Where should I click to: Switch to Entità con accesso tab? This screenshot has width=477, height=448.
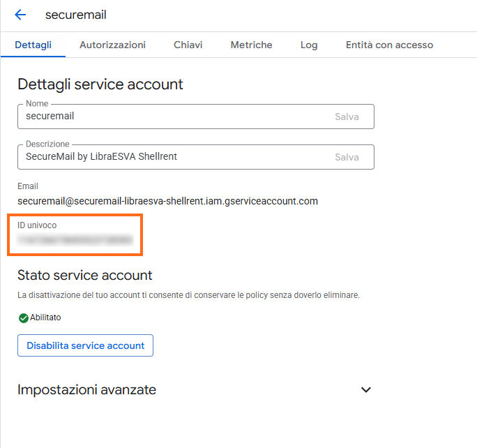pyautogui.click(x=389, y=45)
